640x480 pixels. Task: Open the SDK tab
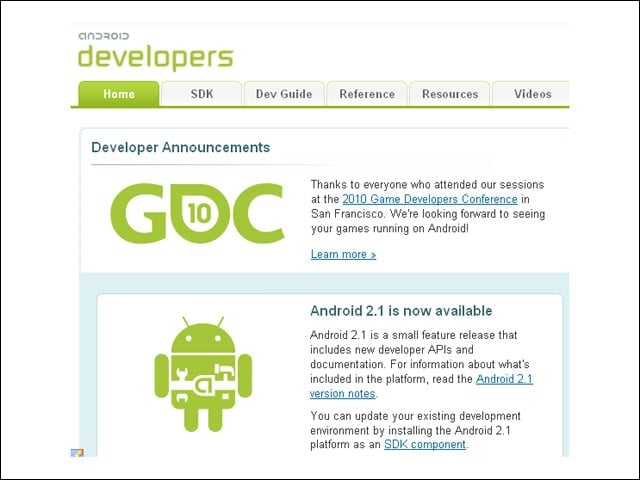[202, 94]
